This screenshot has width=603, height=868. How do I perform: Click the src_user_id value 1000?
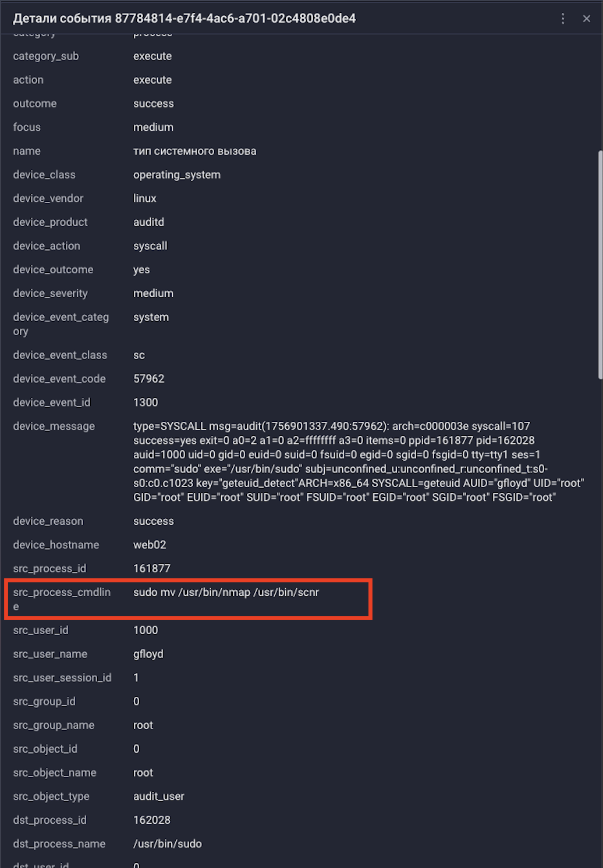coord(146,630)
